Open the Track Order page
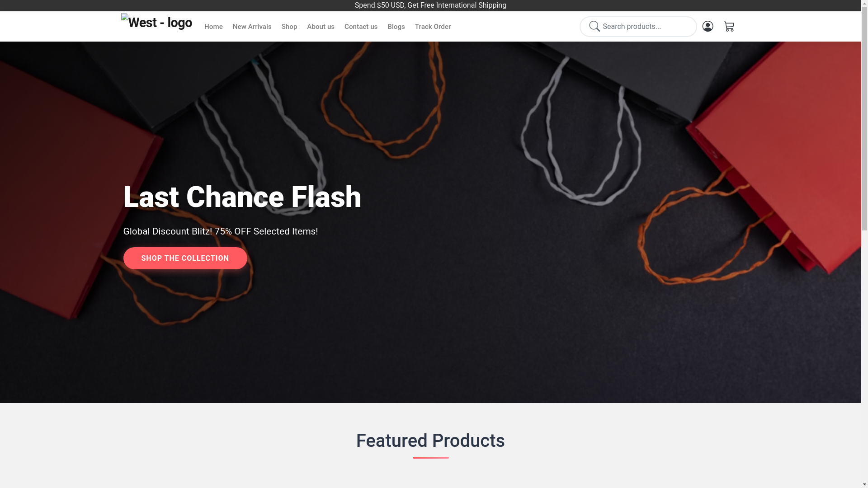This screenshot has height=488, width=868. point(433,27)
